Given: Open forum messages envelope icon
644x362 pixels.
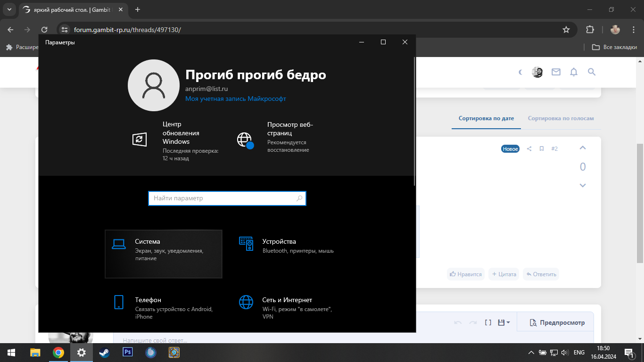Looking at the screenshot, I should click(556, 72).
